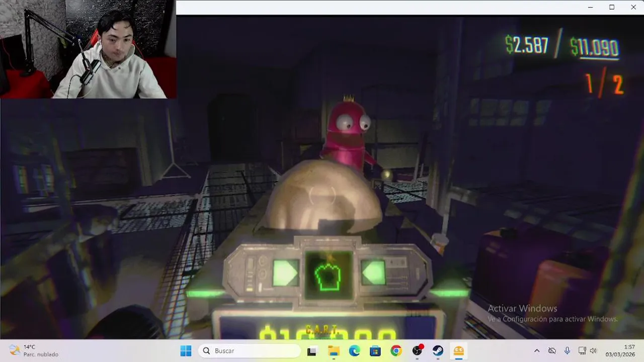Click the $2.587 haul value text
This screenshot has height=362, width=644.
(527, 45)
